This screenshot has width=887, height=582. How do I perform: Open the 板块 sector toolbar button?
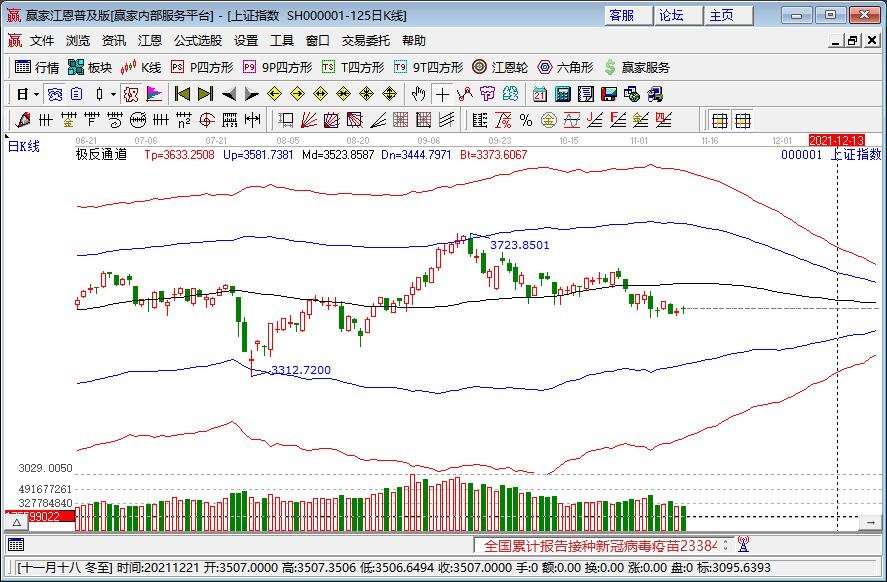point(89,67)
